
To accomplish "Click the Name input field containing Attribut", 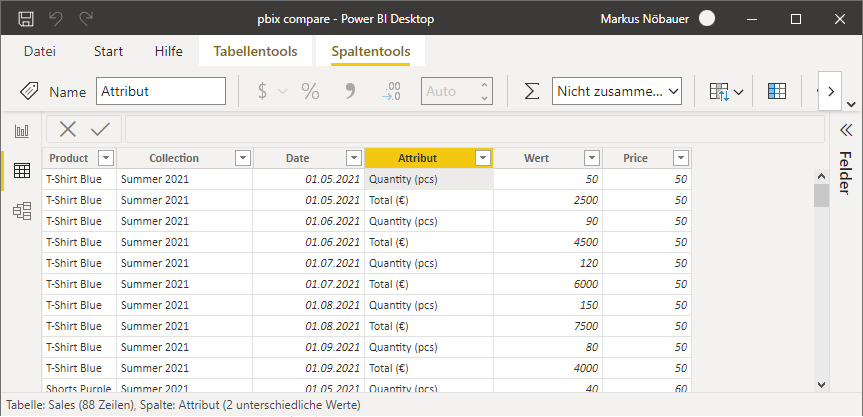I will point(161,91).
